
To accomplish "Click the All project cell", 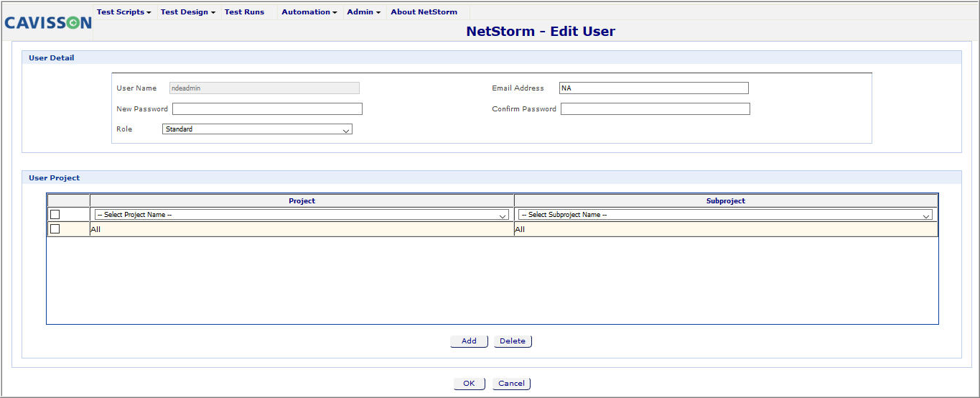I will click(302, 229).
